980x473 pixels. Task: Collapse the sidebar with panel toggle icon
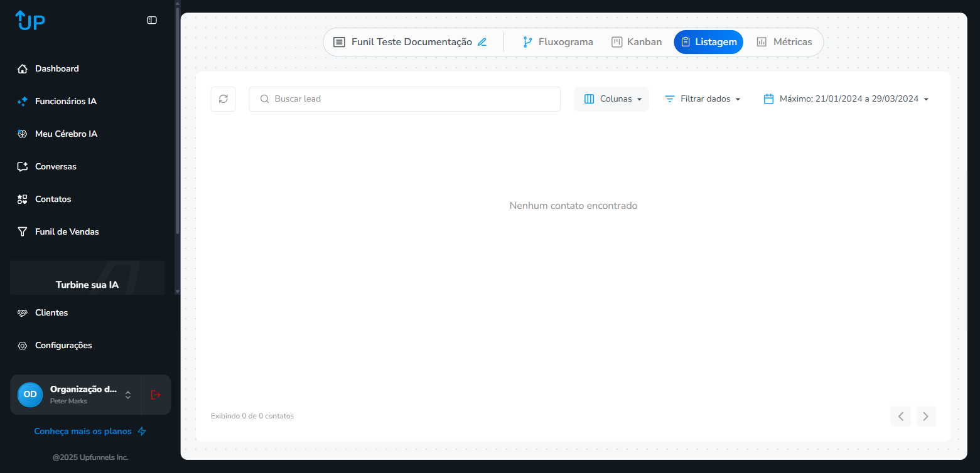pos(152,20)
